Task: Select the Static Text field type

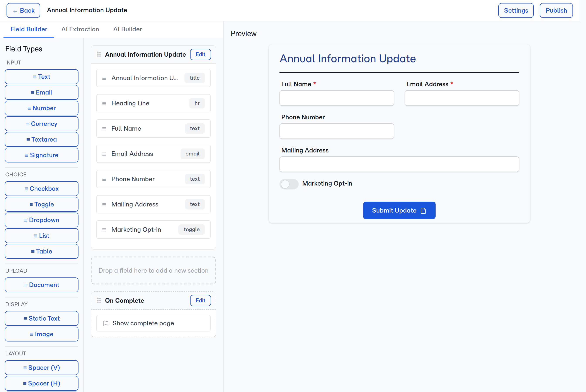Action: (x=42, y=318)
